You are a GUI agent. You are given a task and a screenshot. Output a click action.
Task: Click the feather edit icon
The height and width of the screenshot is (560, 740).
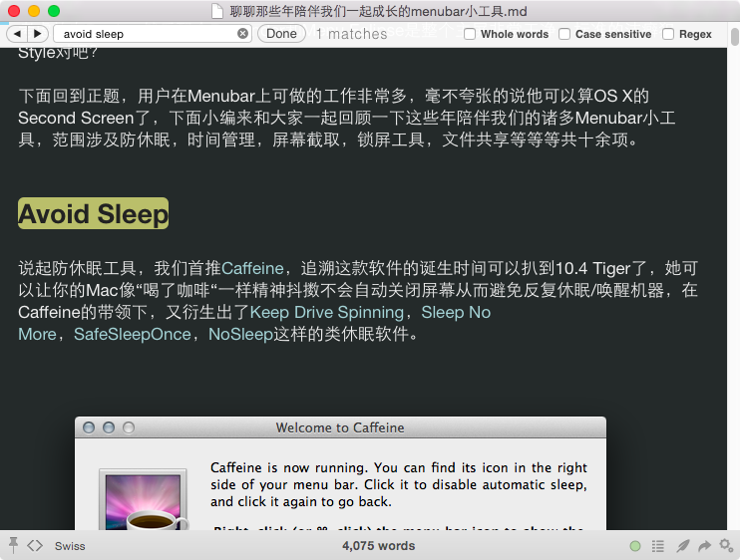pos(682,546)
